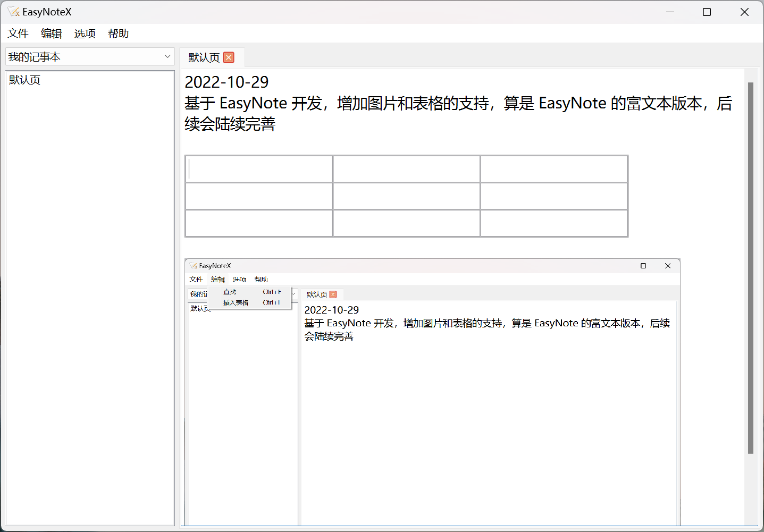Select 默认页 in the left page list
The height and width of the screenshot is (532, 764).
[x=25, y=80]
